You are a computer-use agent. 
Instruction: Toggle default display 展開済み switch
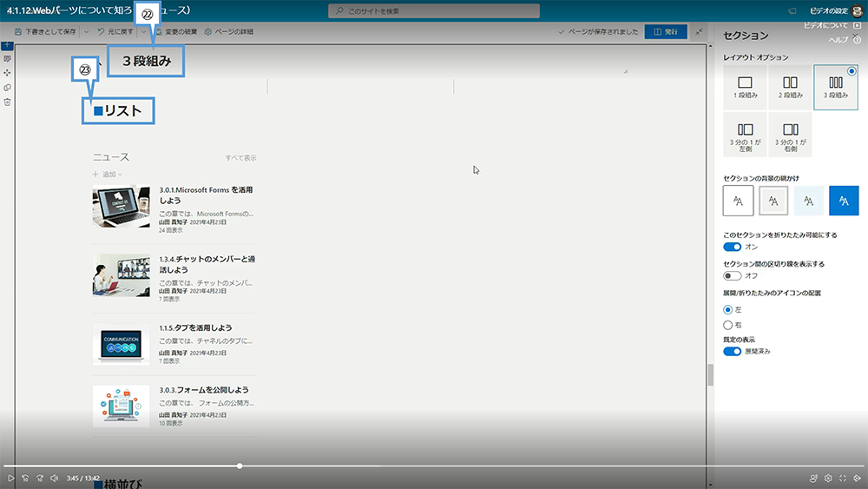point(732,352)
